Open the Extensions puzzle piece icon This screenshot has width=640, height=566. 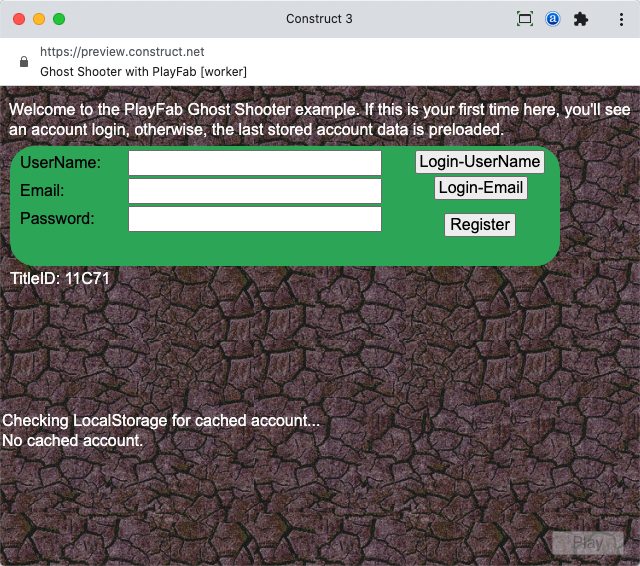pyautogui.click(x=580, y=19)
